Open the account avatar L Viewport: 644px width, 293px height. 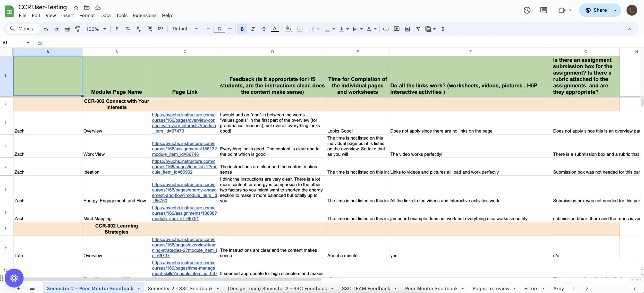[x=632, y=10]
